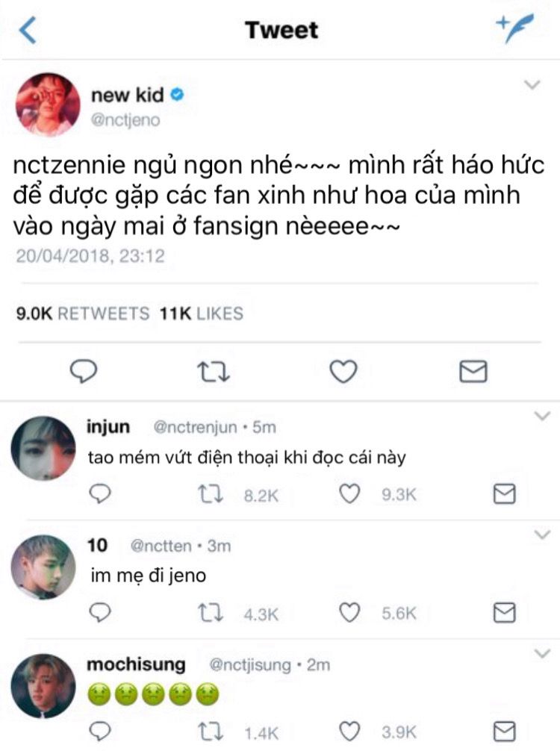
Task: Open the @nctrenjun profile handle
Action: (195, 427)
